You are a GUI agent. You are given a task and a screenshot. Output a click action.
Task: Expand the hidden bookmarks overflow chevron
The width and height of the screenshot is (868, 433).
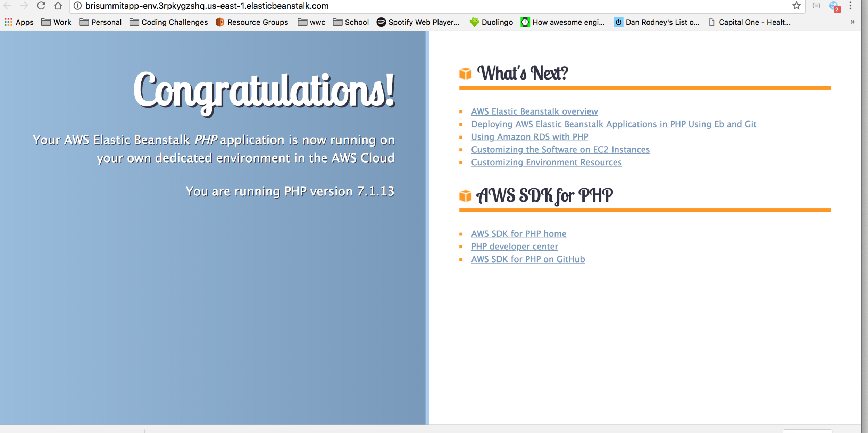[x=852, y=22]
